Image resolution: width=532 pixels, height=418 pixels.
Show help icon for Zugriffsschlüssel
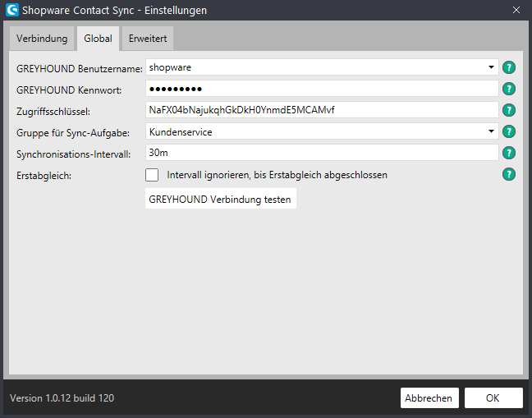pyautogui.click(x=508, y=110)
